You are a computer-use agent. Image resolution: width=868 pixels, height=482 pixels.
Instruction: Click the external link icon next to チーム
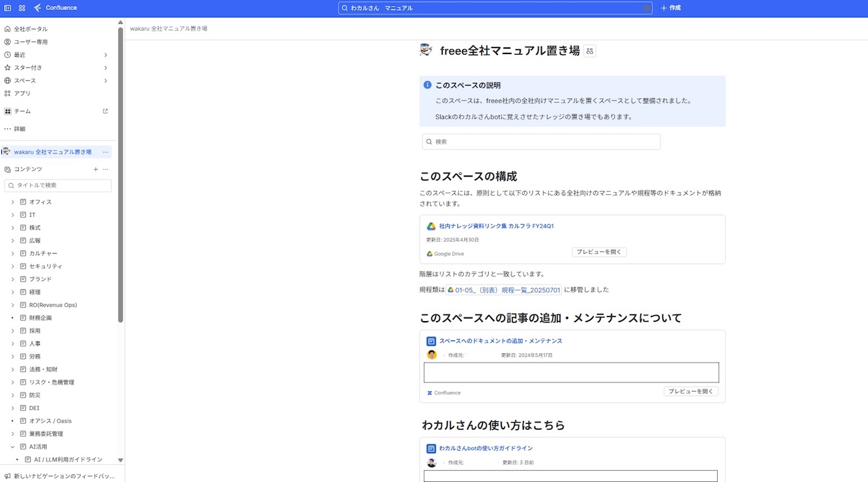105,111
